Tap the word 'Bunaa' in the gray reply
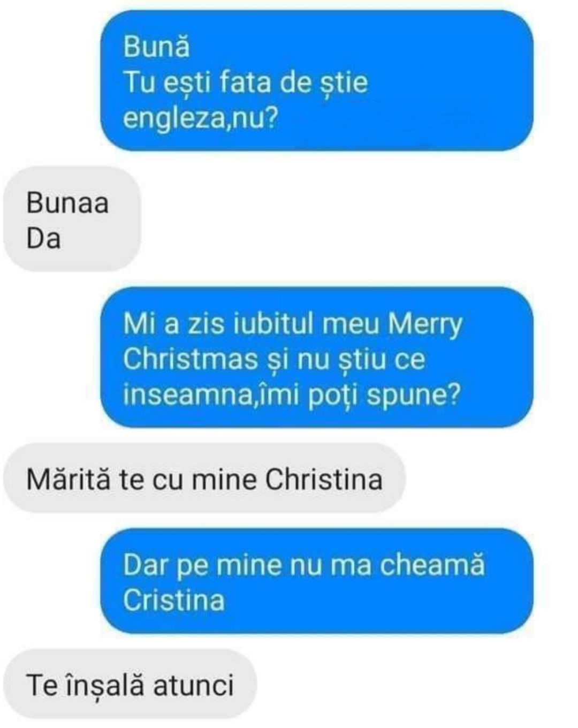578x728 pixels. [67, 203]
